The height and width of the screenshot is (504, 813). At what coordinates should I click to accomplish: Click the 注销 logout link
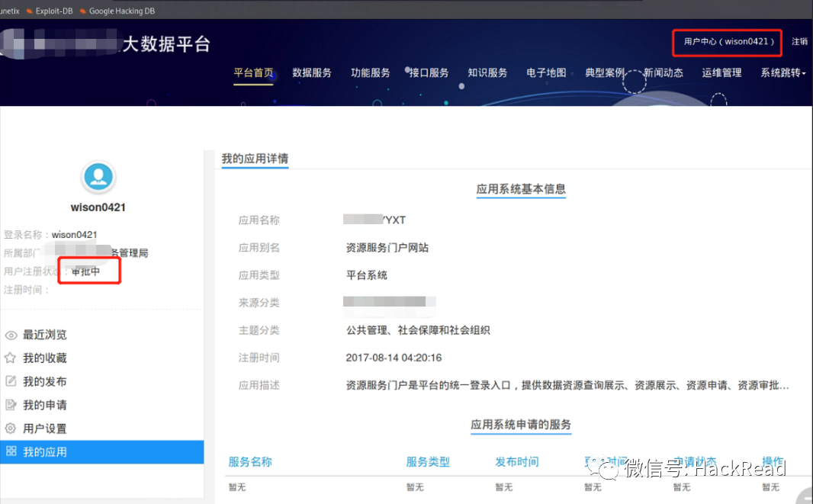[x=799, y=41]
